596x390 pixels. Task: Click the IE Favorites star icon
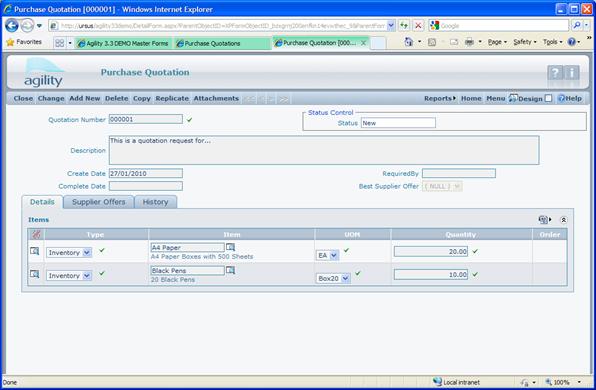[10, 42]
